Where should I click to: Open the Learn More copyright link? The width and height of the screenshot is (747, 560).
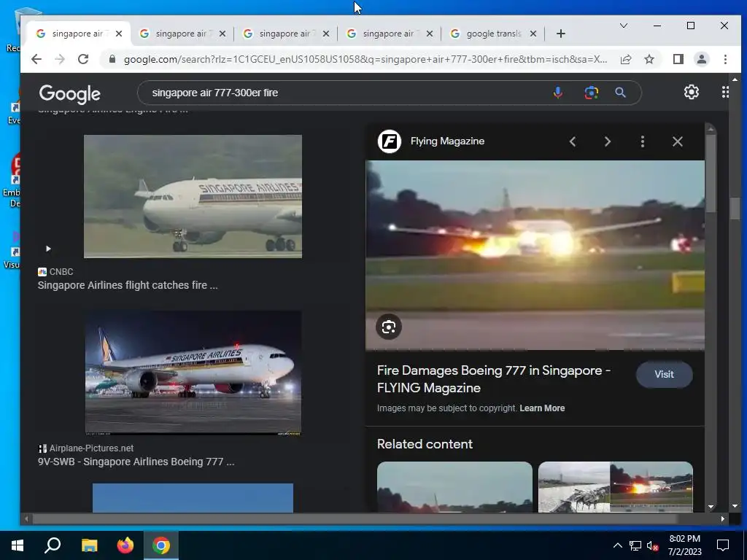click(542, 408)
